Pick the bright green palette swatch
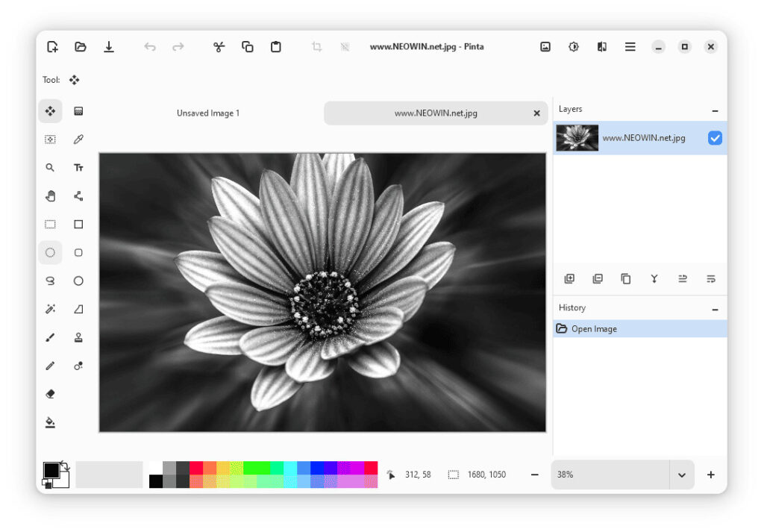 click(256, 468)
